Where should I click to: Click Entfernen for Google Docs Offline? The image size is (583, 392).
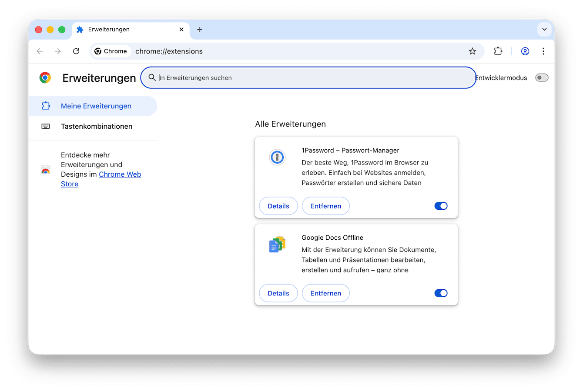click(325, 293)
